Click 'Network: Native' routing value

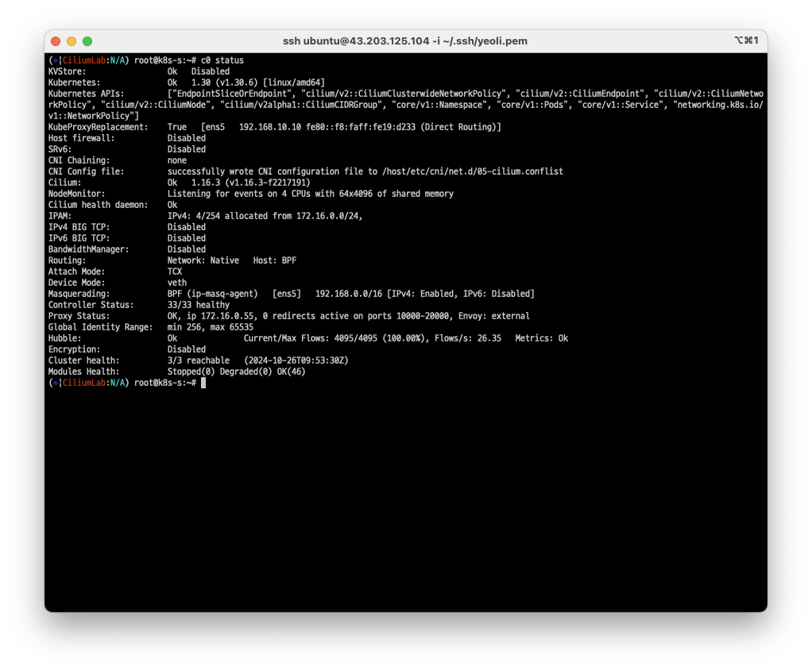point(203,261)
